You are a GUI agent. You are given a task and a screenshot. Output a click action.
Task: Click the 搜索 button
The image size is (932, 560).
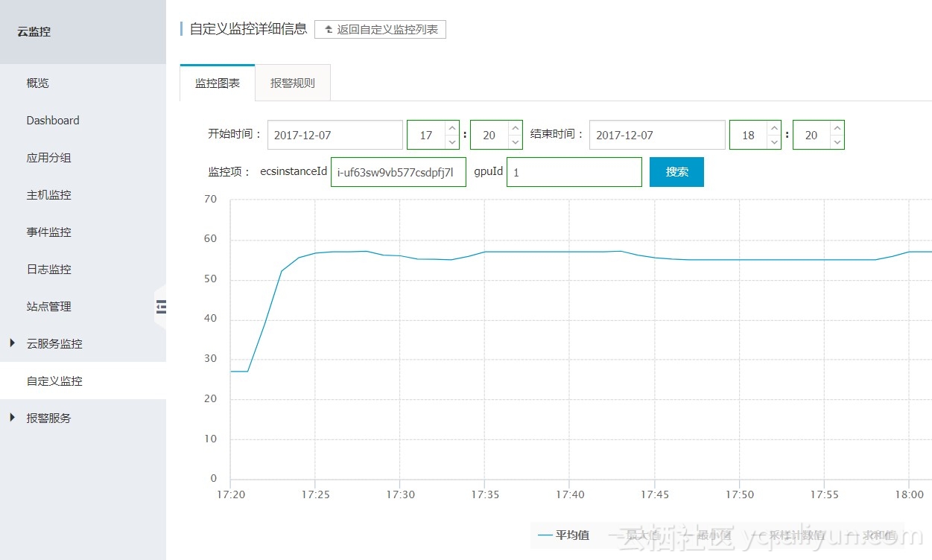click(676, 172)
